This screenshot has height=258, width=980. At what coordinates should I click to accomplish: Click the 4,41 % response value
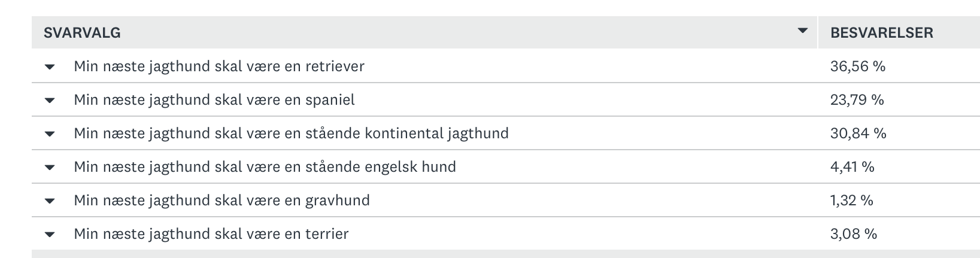pos(852,167)
